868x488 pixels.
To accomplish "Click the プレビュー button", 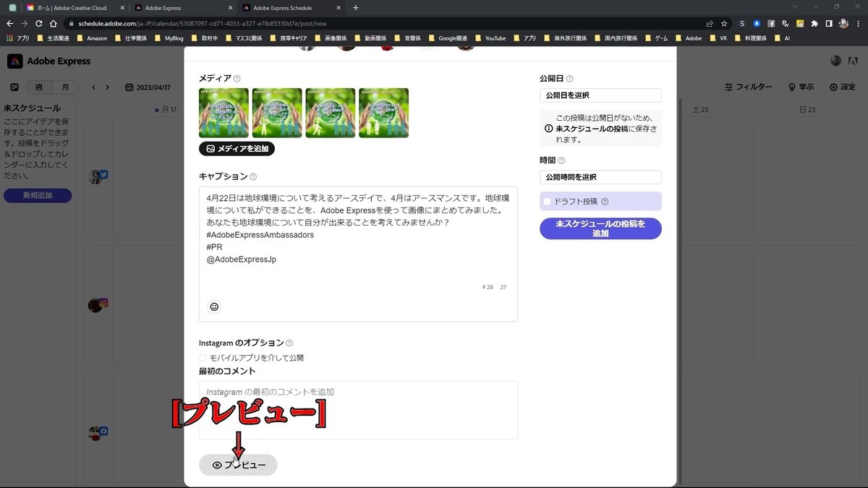I will (x=238, y=465).
